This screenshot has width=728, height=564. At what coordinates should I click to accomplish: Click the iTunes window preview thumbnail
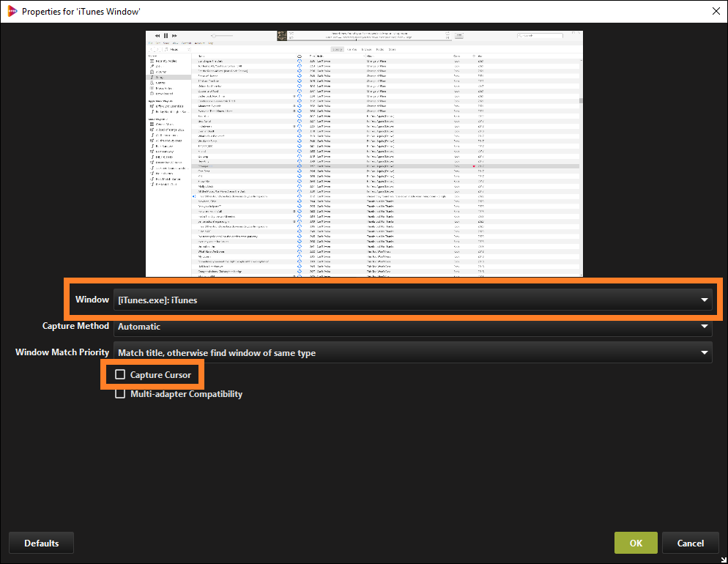pos(364,154)
